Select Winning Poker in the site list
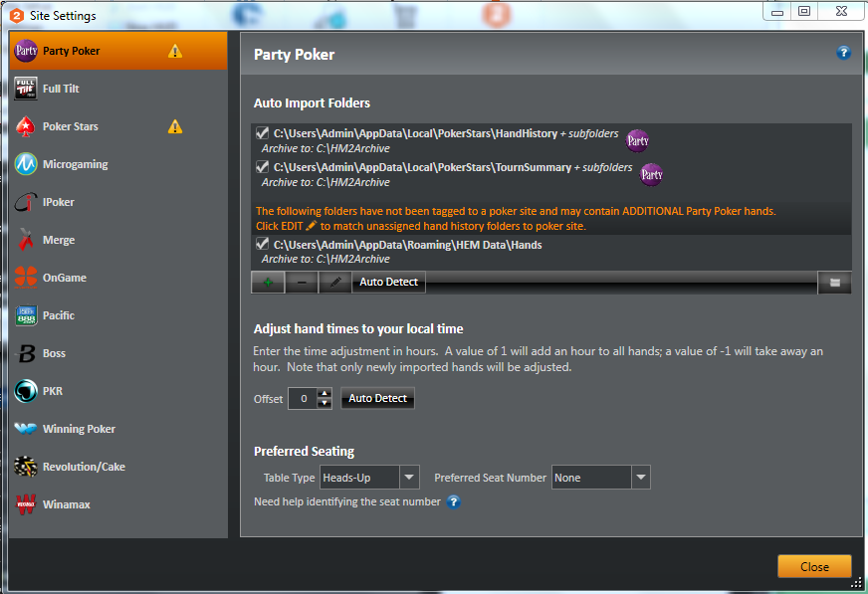This screenshot has height=594, width=868. click(x=117, y=429)
